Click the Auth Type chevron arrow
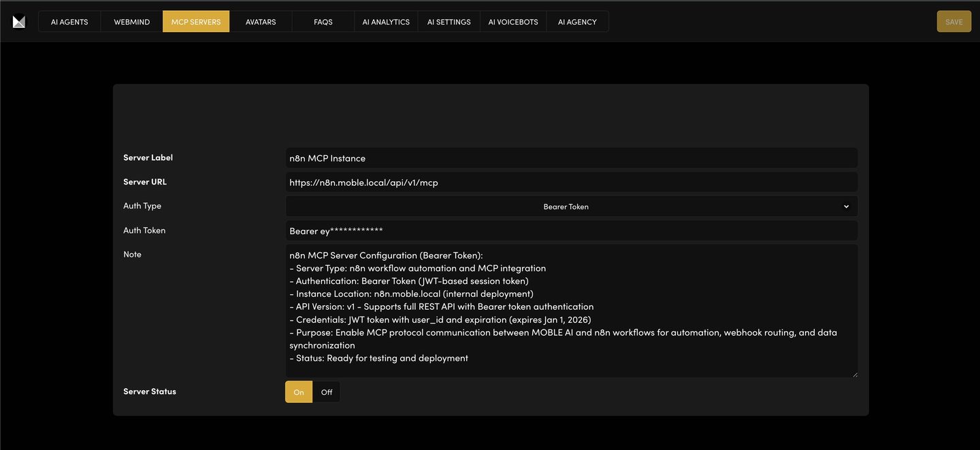Screen dimensions: 980x450 [x=846, y=206]
